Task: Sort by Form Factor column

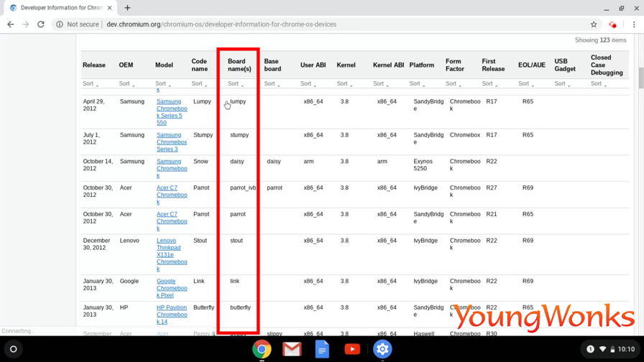Action: (454, 84)
